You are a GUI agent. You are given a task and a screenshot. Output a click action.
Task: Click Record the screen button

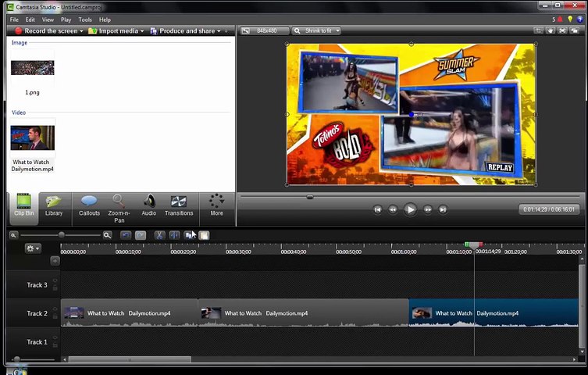(46, 30)
